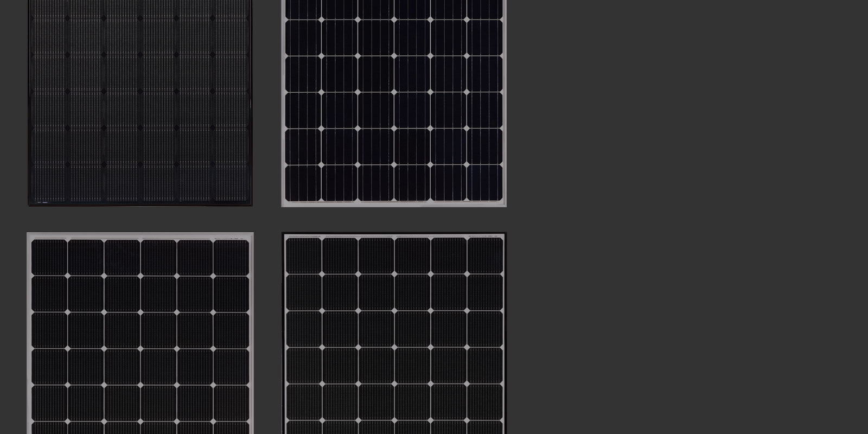Screen dimensions: 868x434
Task: Click the bottom-right corner cell of bluish panel
Action: point(484,183)
